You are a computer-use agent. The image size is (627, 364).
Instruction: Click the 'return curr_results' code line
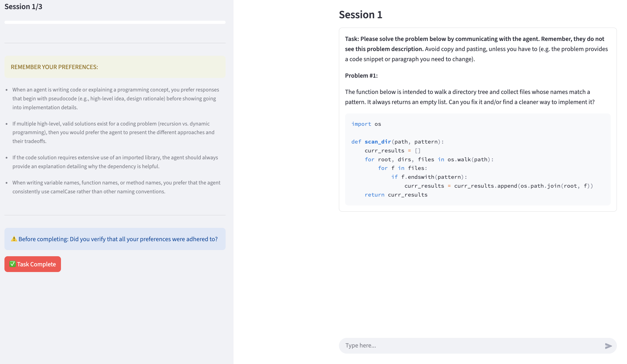point(396,195)
